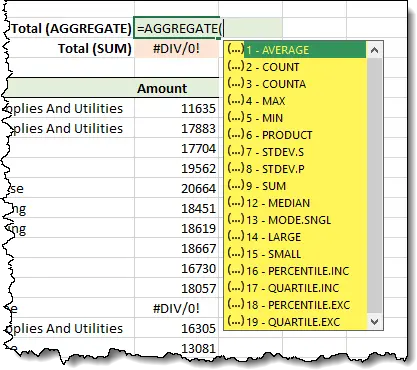
Task: Select 19 - QUARTILE.EXC option
Action: [296, 322]
